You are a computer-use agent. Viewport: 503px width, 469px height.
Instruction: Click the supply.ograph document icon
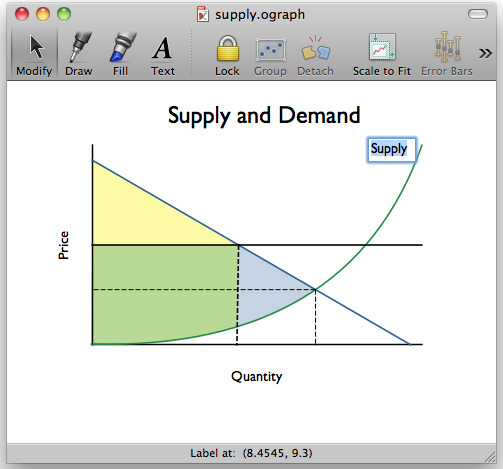click(x=203, y=14)
